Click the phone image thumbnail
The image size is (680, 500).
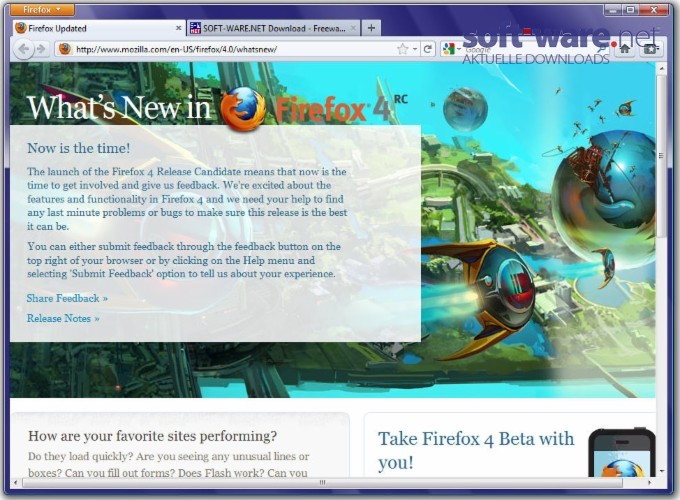pos(622,452)
